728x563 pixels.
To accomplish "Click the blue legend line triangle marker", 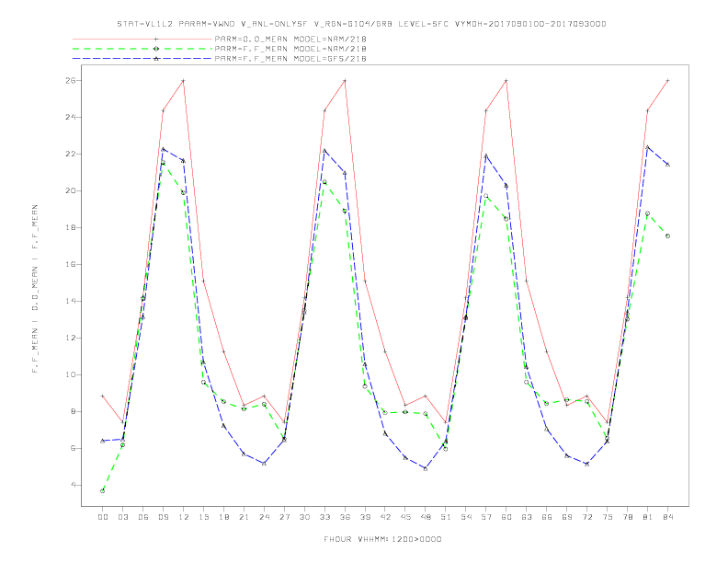I will 156,59.
